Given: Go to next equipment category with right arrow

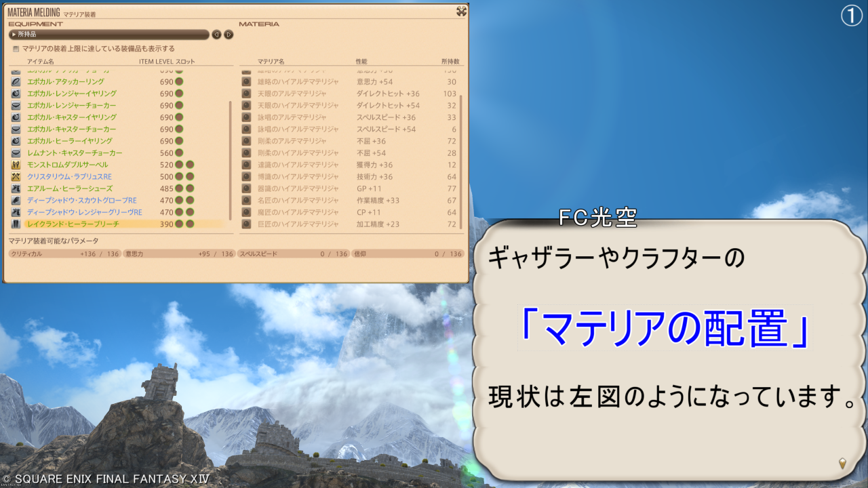Looking at the screenshot, I should pos(229,34).
